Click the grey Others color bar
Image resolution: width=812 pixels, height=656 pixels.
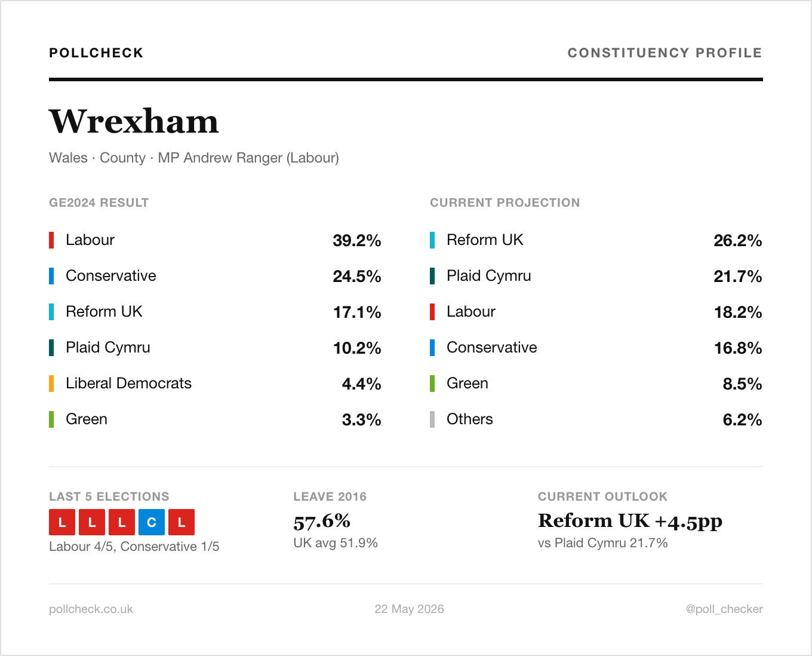coord(432,419)
